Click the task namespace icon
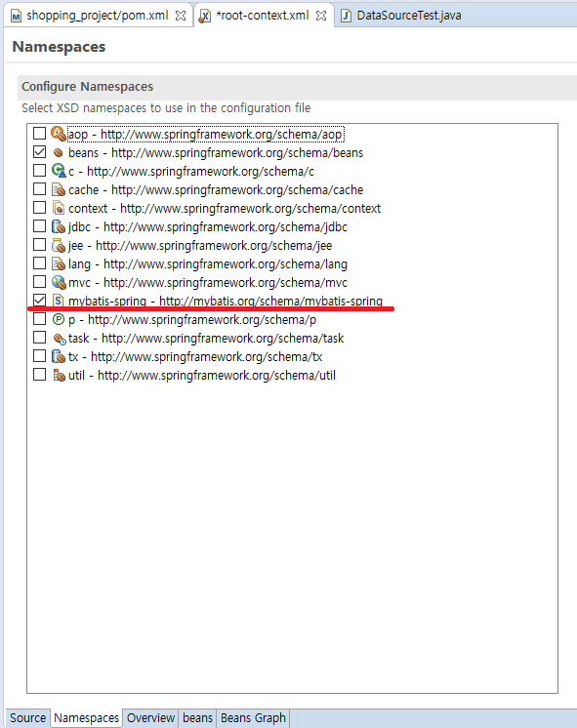Image resolution: width=577 pixels, height=728 pixels. 59,339
